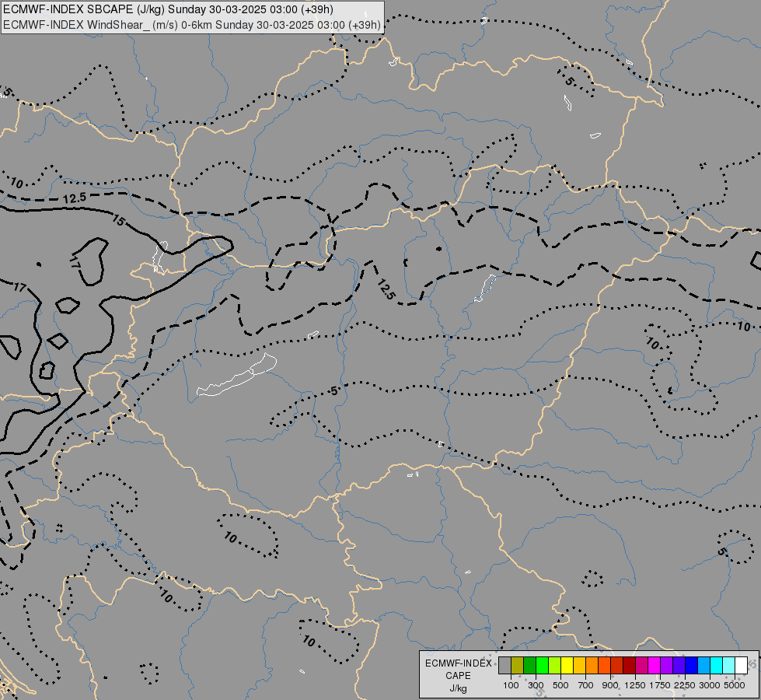Viewport: 761px width, 700px height.
Task: Select the white swatch in CAPE legend
Action: 741,665
